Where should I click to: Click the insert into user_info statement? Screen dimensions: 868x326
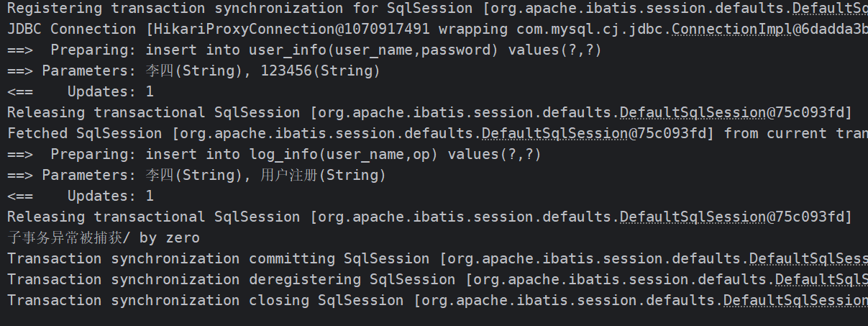click(373, 50)
